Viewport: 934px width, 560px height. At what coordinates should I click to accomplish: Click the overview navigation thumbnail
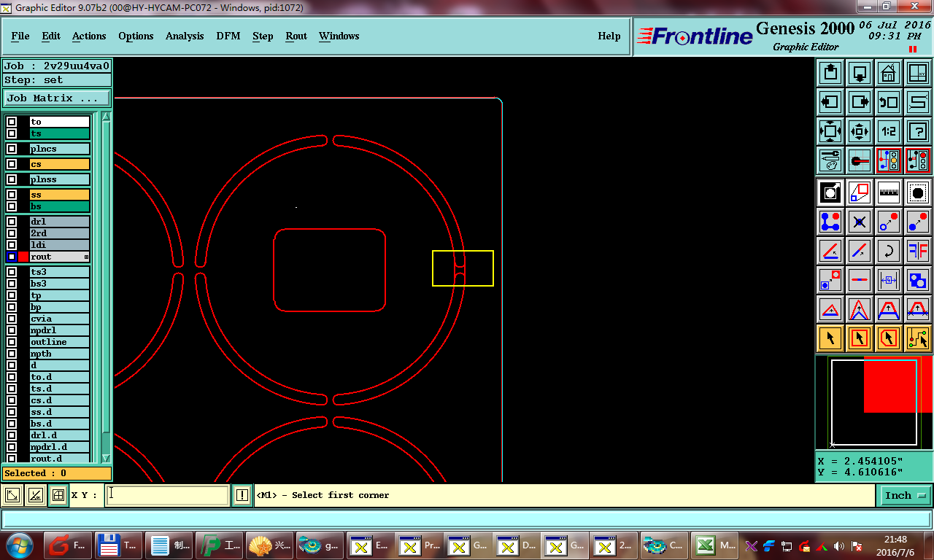874,402
